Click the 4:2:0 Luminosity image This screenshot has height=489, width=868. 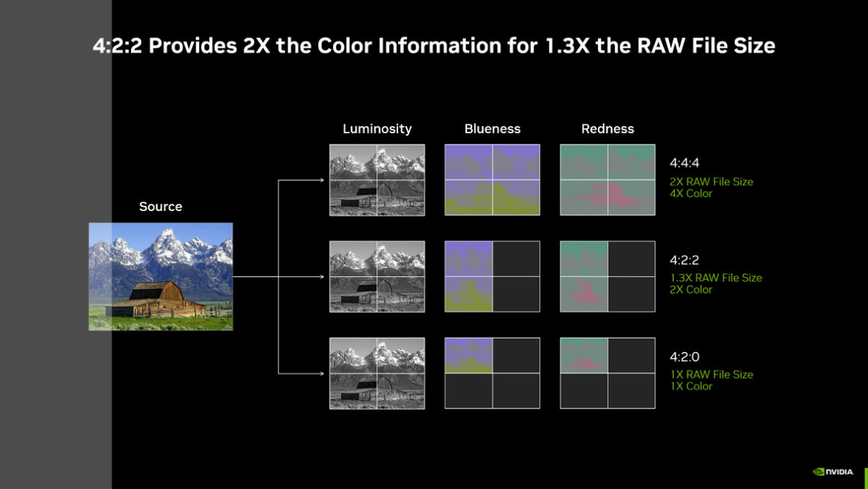pos(377,373)
